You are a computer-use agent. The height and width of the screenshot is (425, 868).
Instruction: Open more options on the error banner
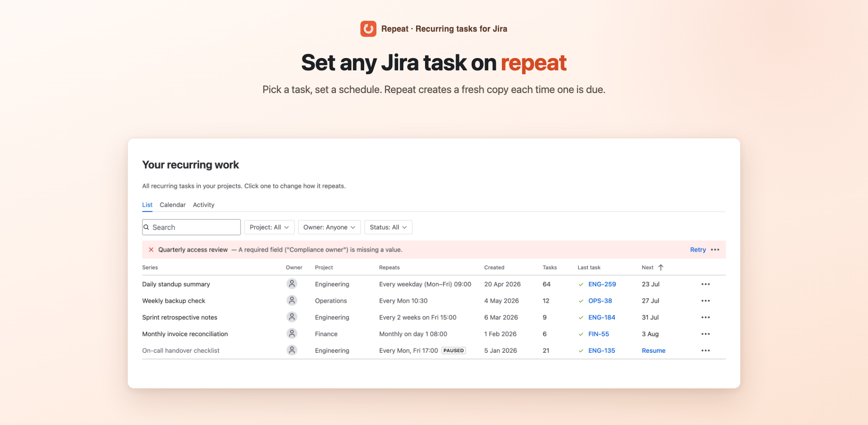coord(715,250)
